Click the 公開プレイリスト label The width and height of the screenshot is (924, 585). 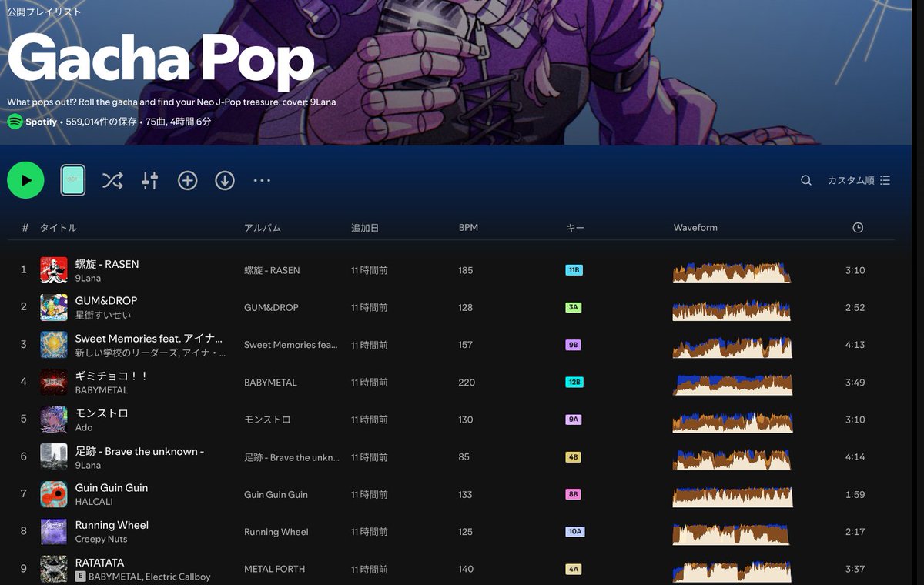[45, 12]
